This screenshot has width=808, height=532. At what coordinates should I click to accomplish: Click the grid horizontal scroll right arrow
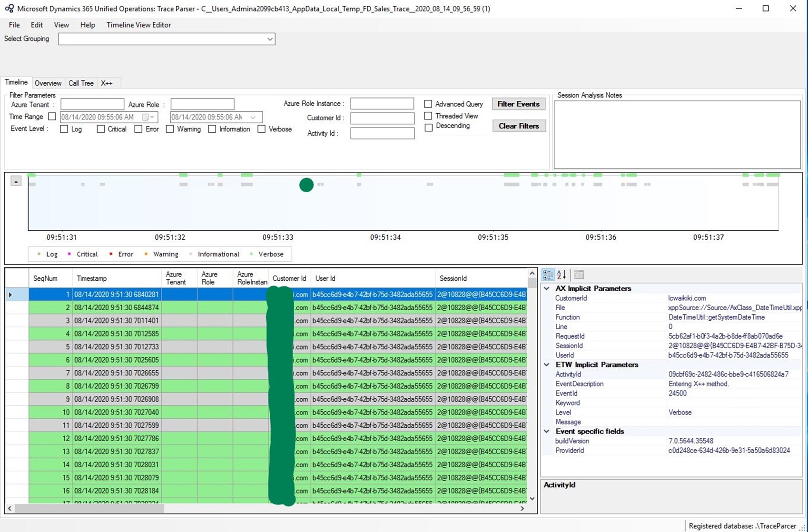point(522,508)
